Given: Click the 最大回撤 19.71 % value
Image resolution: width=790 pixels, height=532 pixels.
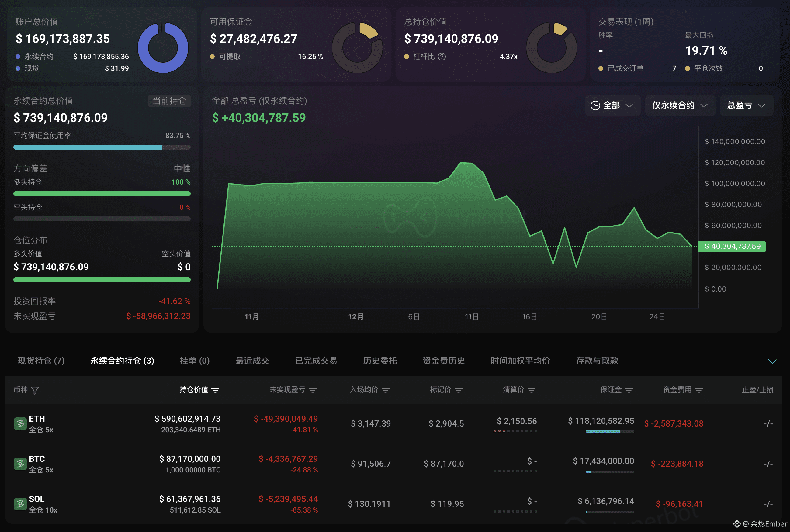Looking at the screenshot, I should point(706,51).
